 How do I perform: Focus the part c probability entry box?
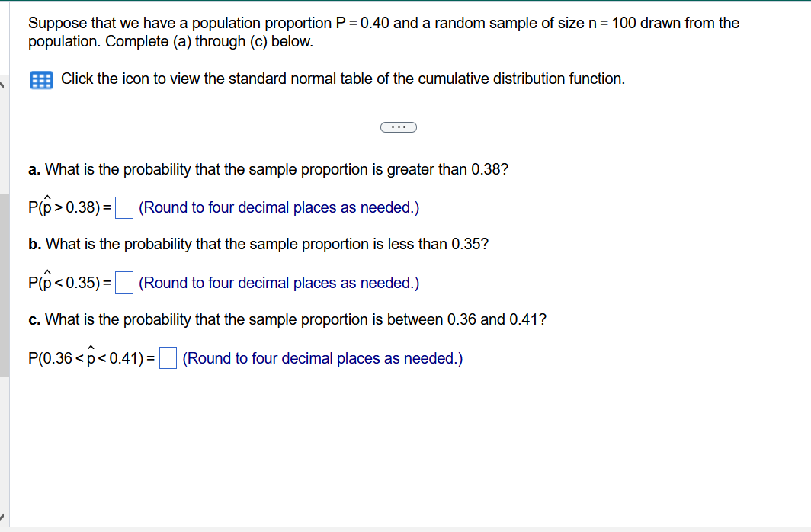[x=167, y=357]
